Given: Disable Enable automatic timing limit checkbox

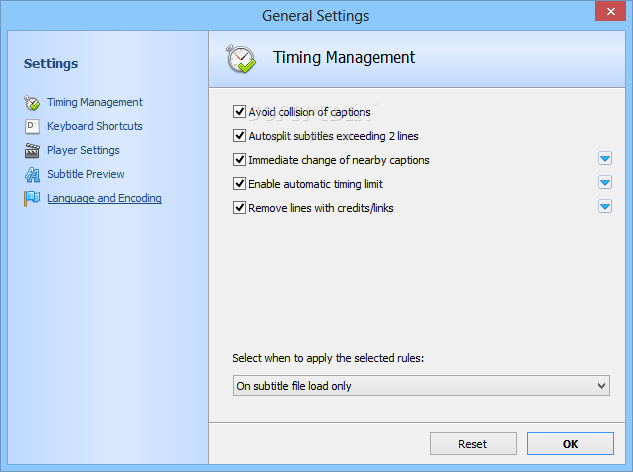Looking at the screenshot, I should [x=239, y=184].
